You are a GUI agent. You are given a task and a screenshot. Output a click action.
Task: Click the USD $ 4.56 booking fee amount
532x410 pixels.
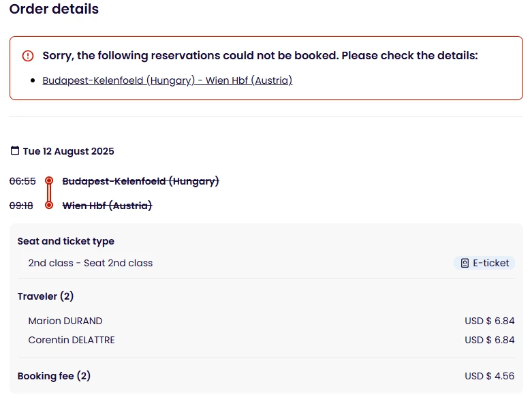pos(489,376)
